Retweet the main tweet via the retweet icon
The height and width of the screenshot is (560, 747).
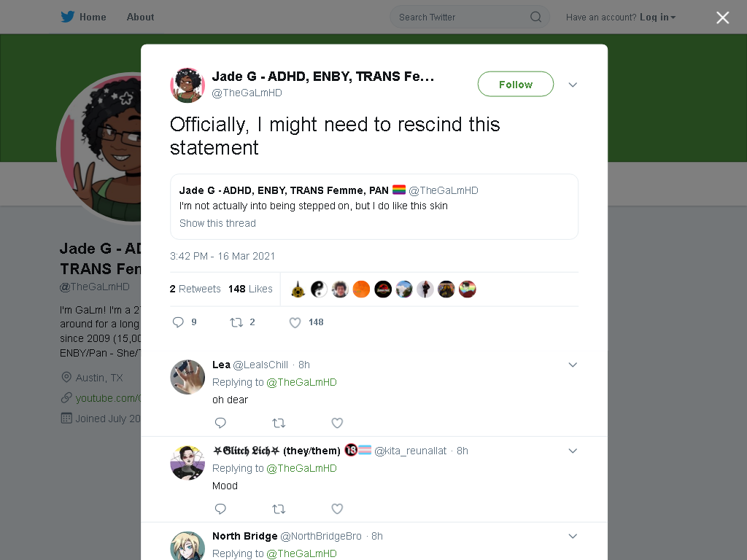(236, 322)
